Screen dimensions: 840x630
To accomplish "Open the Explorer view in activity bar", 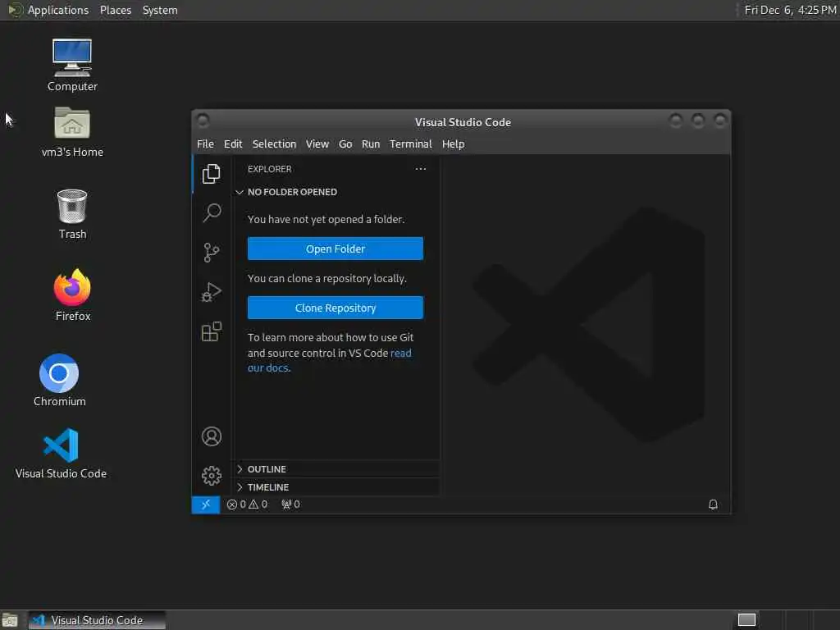I will [211, 174].
